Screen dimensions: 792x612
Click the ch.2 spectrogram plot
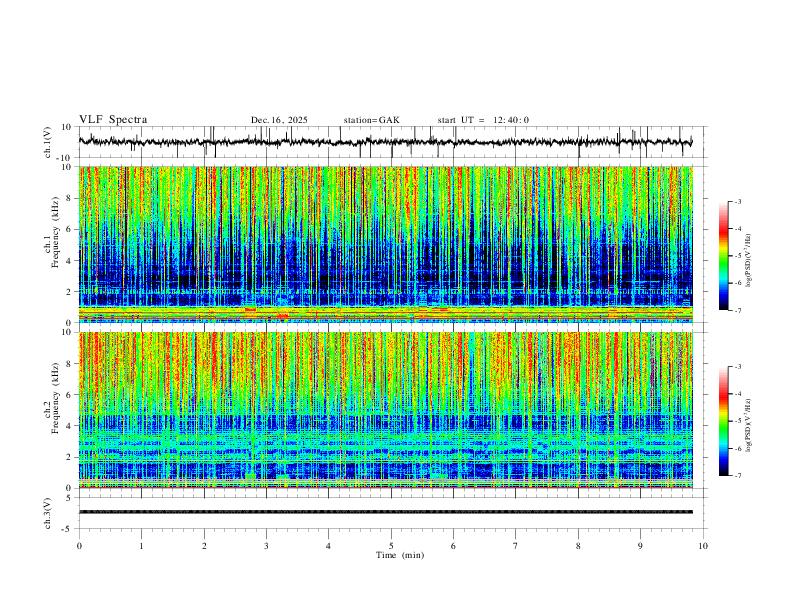point(385,410)
